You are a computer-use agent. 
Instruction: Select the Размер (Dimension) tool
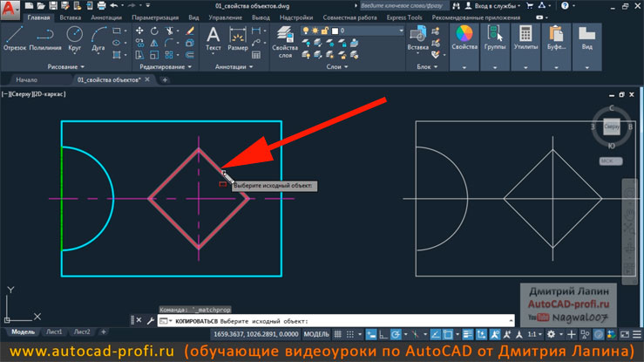[237, 38]
